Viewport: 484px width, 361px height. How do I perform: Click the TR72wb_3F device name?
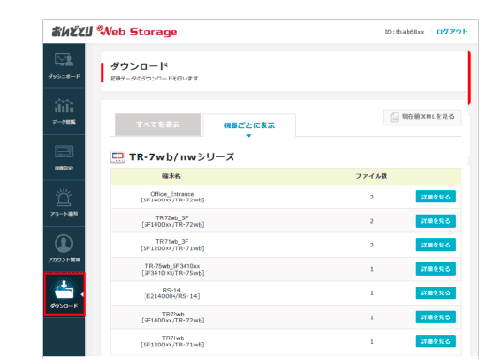tap(172, 218)
